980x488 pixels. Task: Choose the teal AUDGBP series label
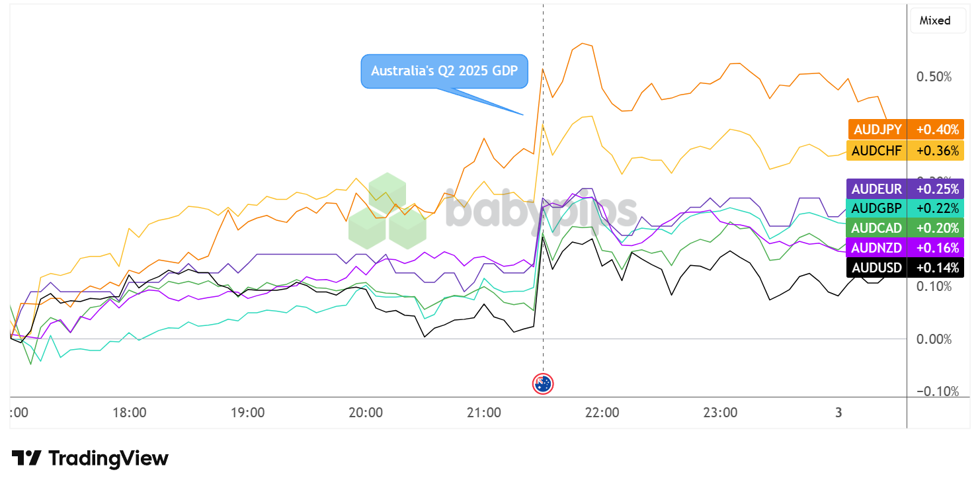[877, 208]
